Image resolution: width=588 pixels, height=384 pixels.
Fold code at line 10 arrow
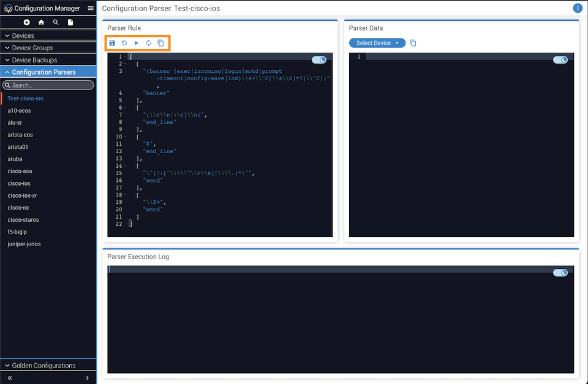click(x=125, y=137)
